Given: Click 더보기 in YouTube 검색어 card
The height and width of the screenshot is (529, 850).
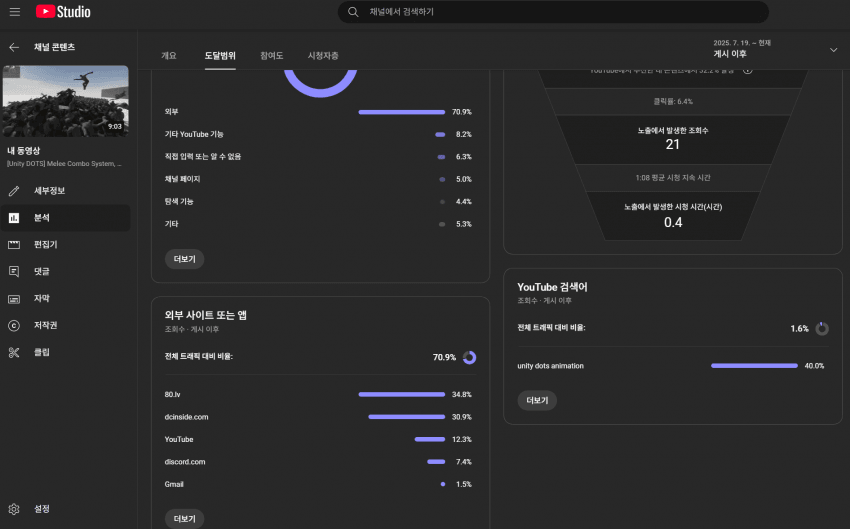Looking at the screenshot, I should 537,401.
